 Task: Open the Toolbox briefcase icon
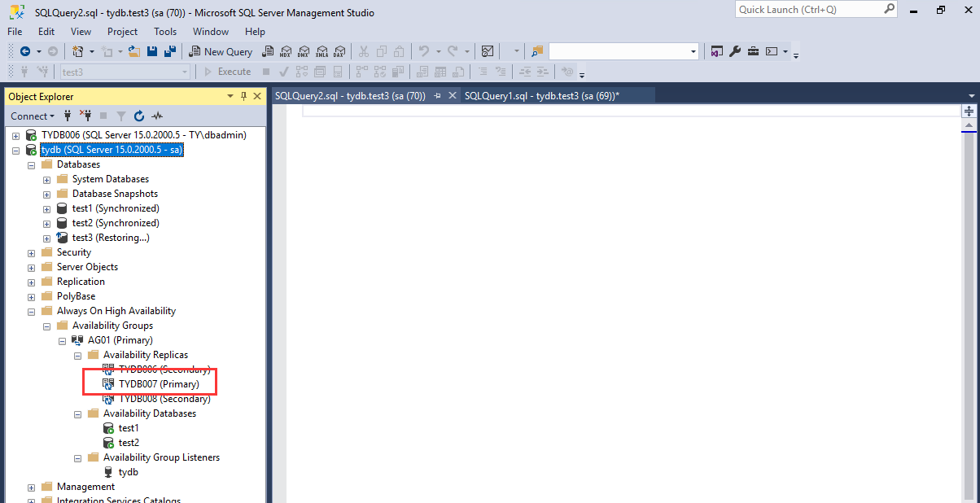753,51
